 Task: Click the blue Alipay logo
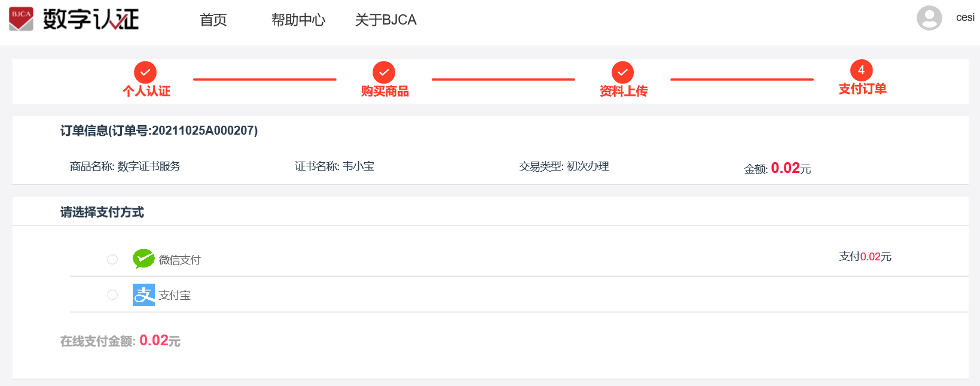pos(144,294)
